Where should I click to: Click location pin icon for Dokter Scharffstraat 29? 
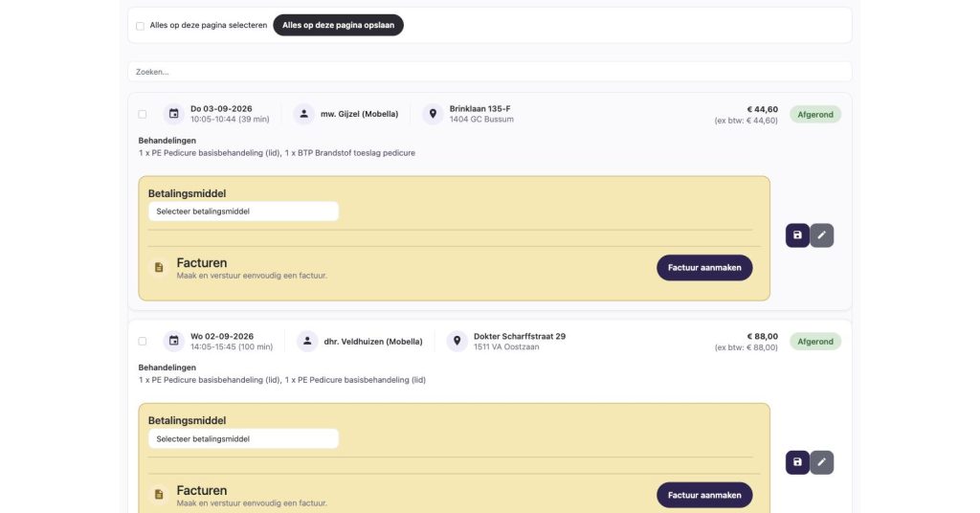(x=457, y=341)
